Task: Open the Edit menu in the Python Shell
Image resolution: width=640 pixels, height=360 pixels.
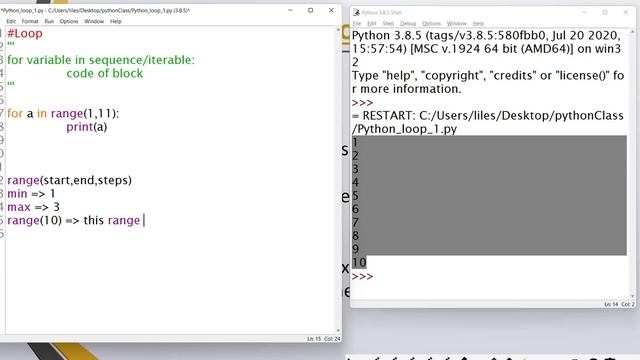Action: click(x=371, y=24)
